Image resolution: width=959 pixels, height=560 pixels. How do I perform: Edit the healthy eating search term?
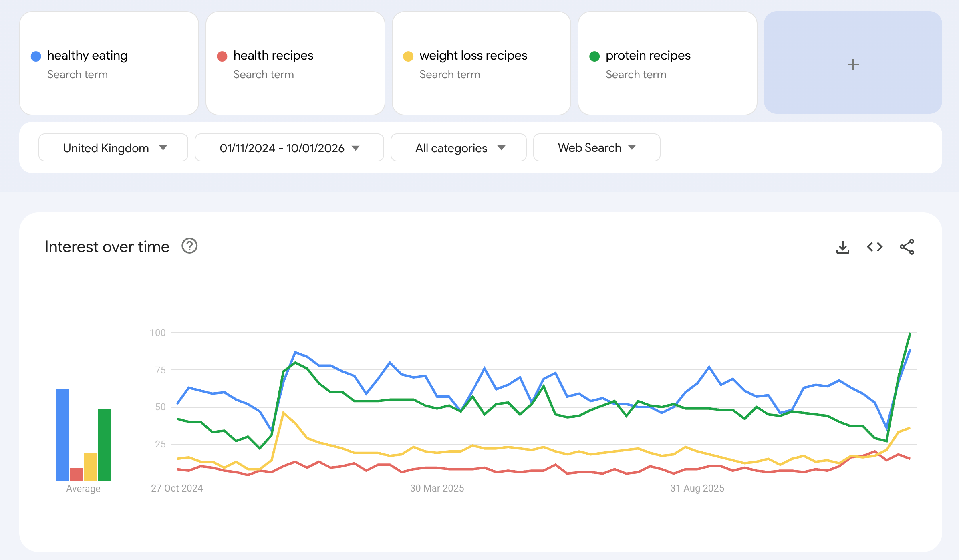[x=87, y=56]
